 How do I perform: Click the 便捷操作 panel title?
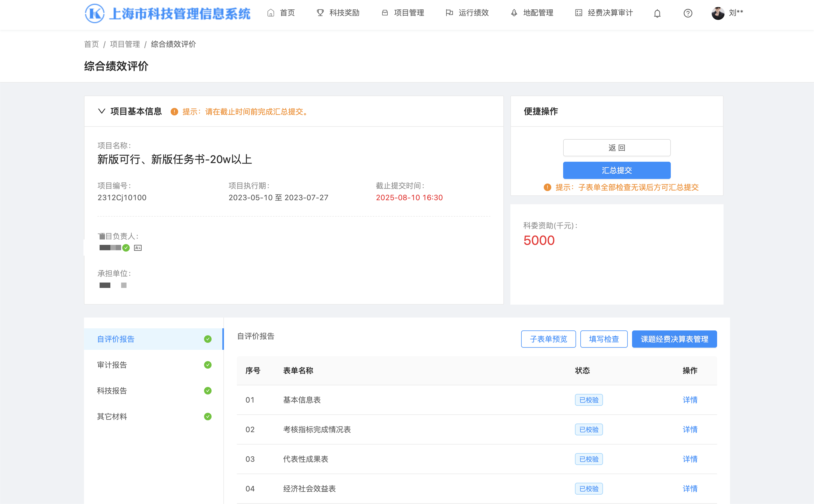541,111
